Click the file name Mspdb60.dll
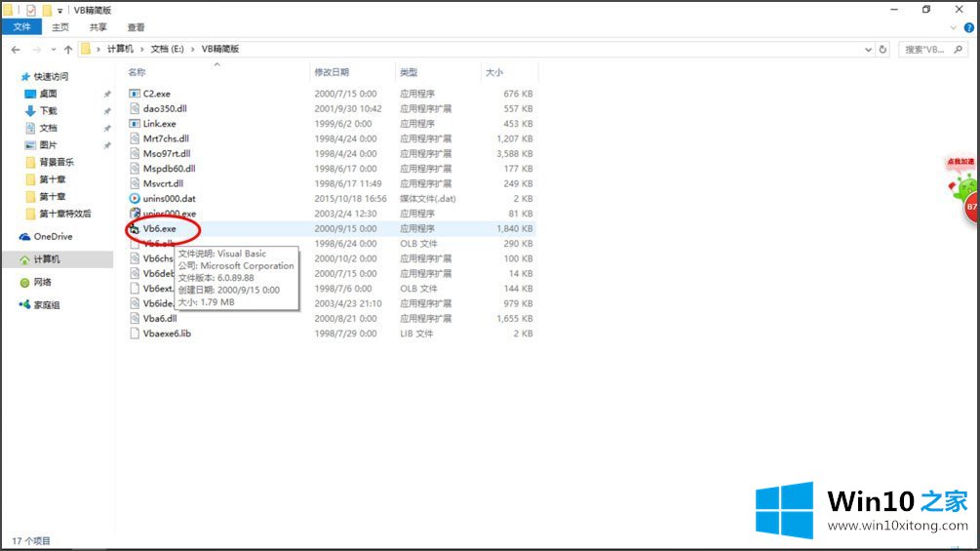 170,169
